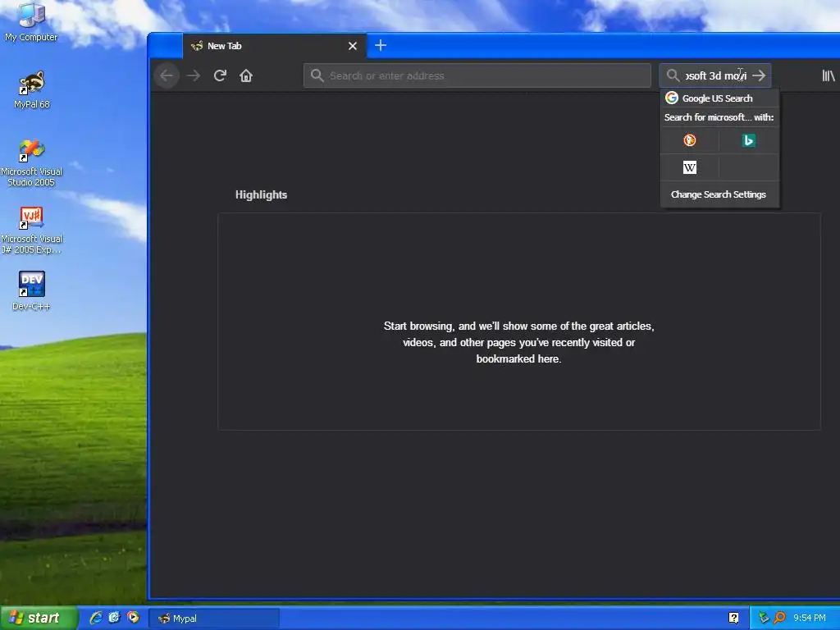Launch Windows Media Player from quick launch
The width and height of the screenshot is (840, 630).
[x=133, y=618]
